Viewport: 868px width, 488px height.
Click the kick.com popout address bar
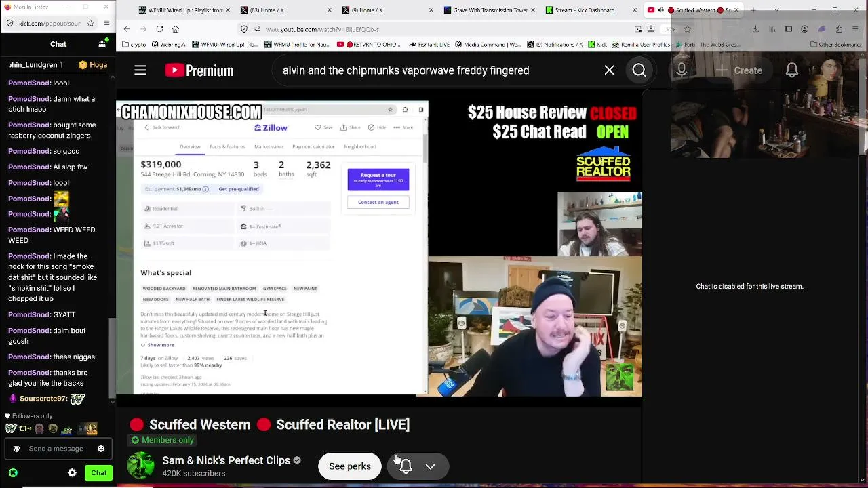pos(50,23)
